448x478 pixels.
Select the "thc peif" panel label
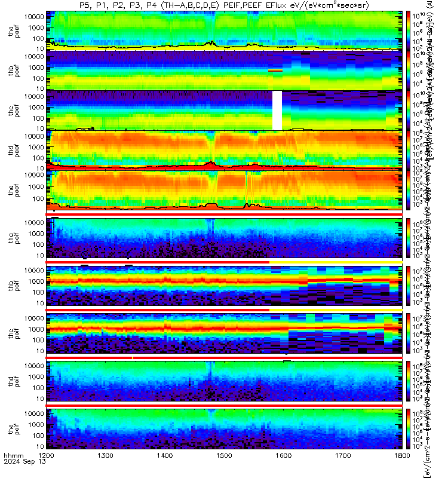pyautogui.click(x=14, y=334)
